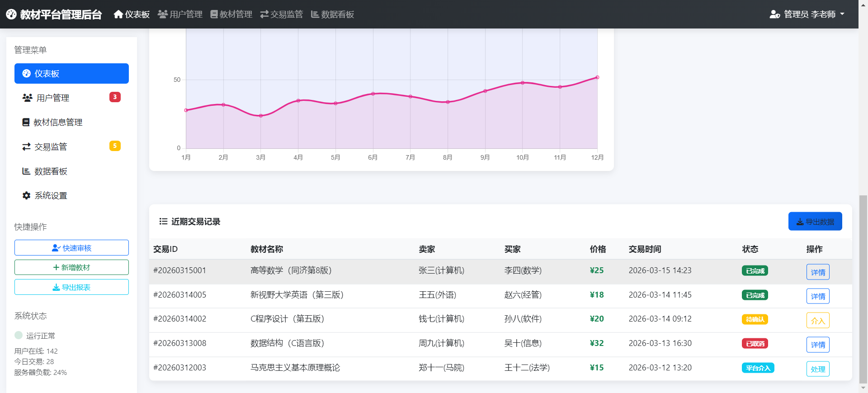Select sidebar 系统设置 menu item
Screen dimensions: 868x393
point(71,195)
